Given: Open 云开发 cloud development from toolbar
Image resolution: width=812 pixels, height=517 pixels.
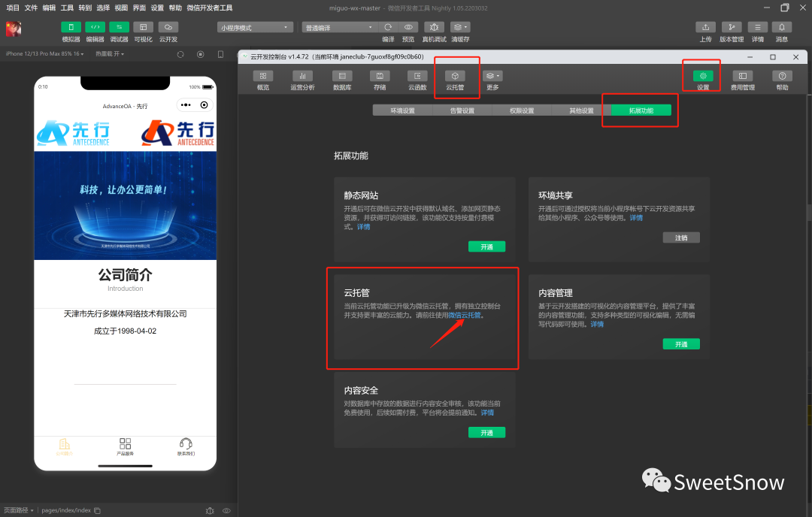Looking at the screenshot, I should (168, 28).
